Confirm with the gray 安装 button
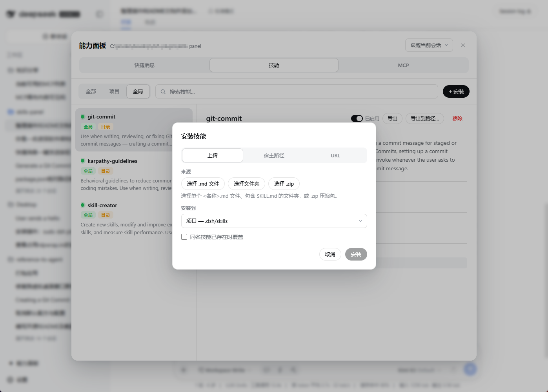Image resolution: width=548 pixels, height=392 pixels. 356,254
